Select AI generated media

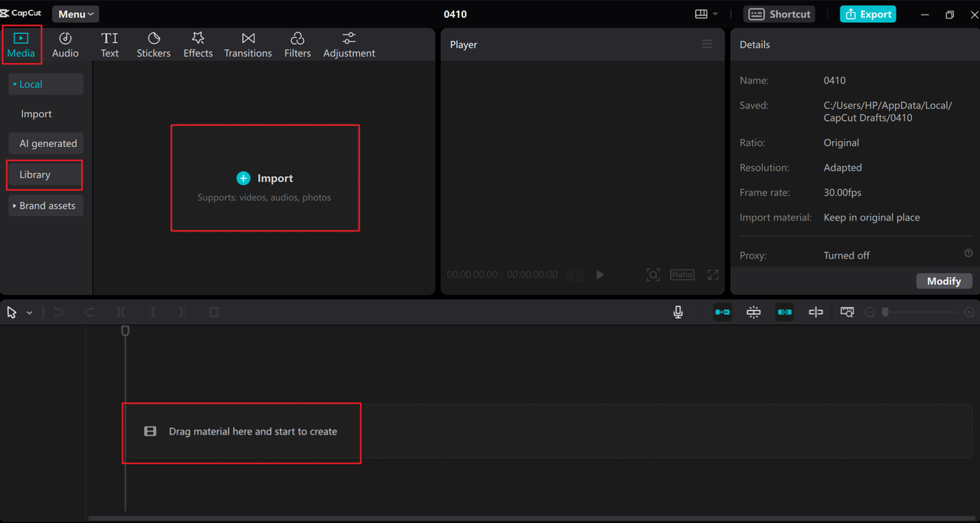(x=46, y=143)
